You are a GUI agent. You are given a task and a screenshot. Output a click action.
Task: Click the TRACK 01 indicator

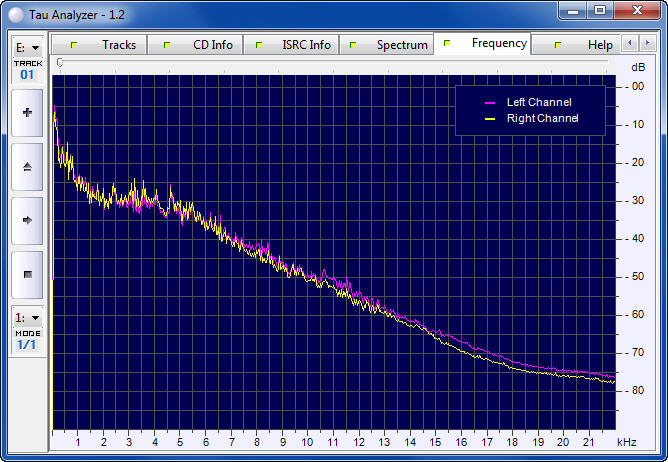click(27, 69)
